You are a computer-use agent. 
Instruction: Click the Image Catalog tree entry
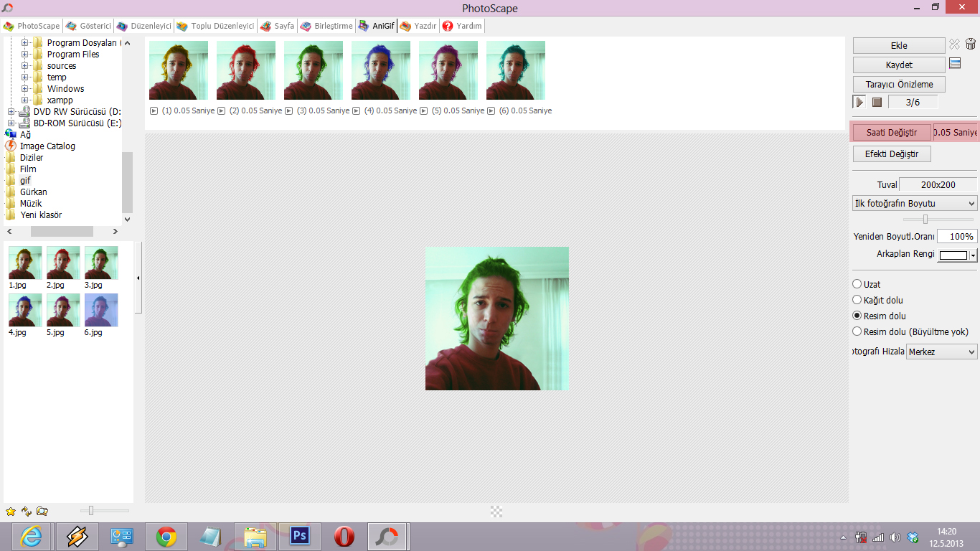pyautogui.click(x=47, y=146)
